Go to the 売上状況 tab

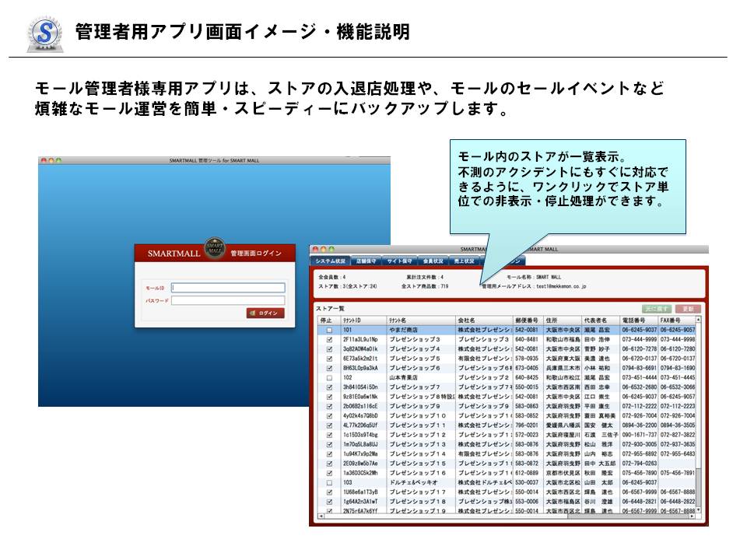[464, 261]
